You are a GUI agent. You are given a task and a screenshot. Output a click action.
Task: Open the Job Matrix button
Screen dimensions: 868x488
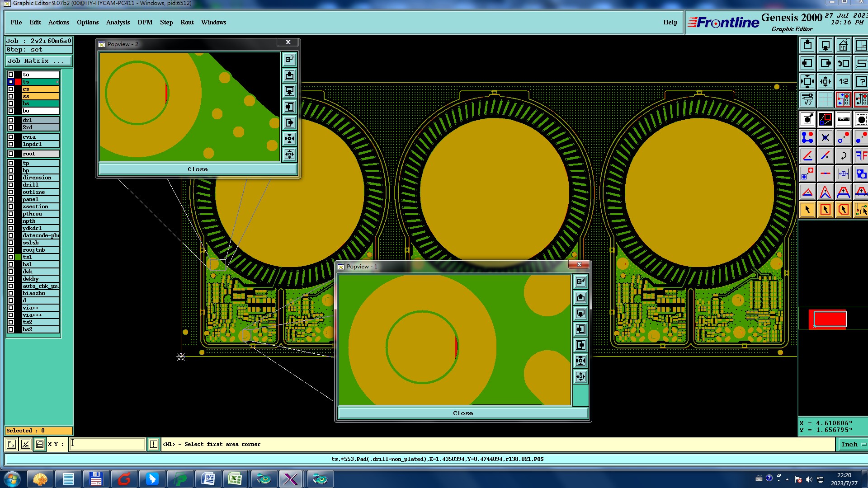[38, 61]
